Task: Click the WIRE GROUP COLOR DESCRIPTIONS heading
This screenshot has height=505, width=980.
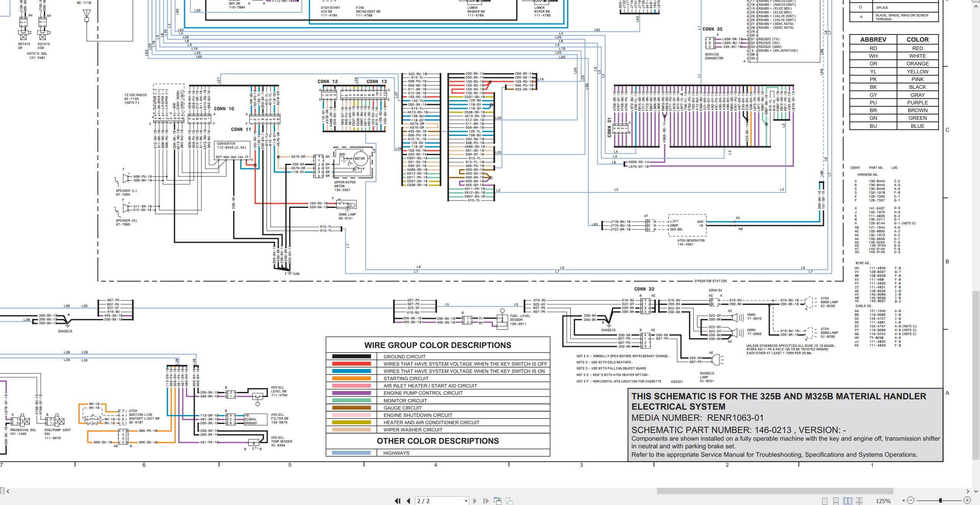Action: tap(438, 345)
